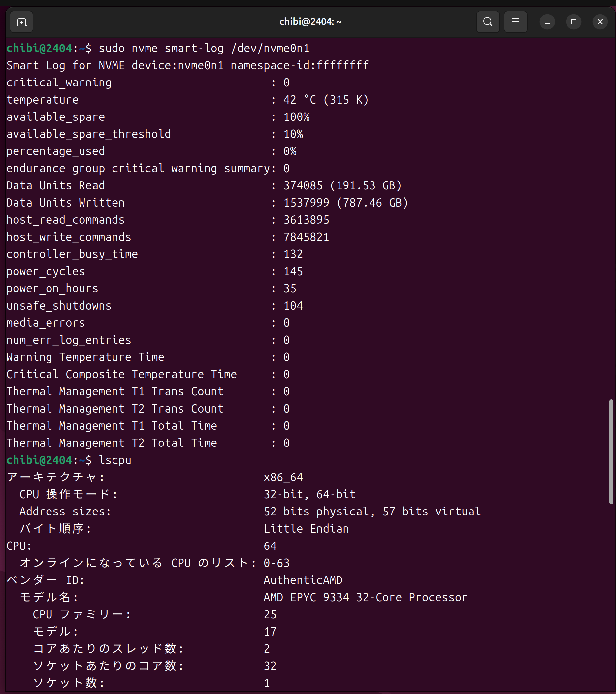Click the x86_64 architecture value

tap(283, 478)
